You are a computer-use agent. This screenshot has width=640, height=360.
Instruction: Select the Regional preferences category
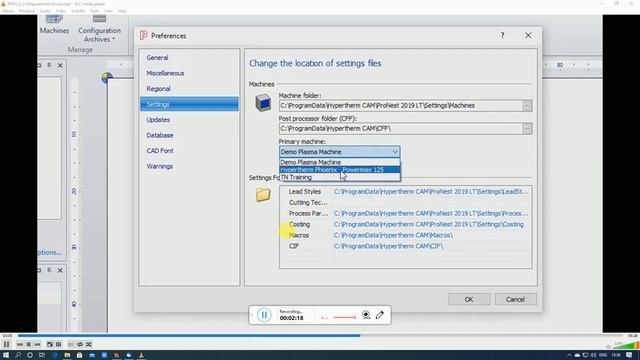158,89
